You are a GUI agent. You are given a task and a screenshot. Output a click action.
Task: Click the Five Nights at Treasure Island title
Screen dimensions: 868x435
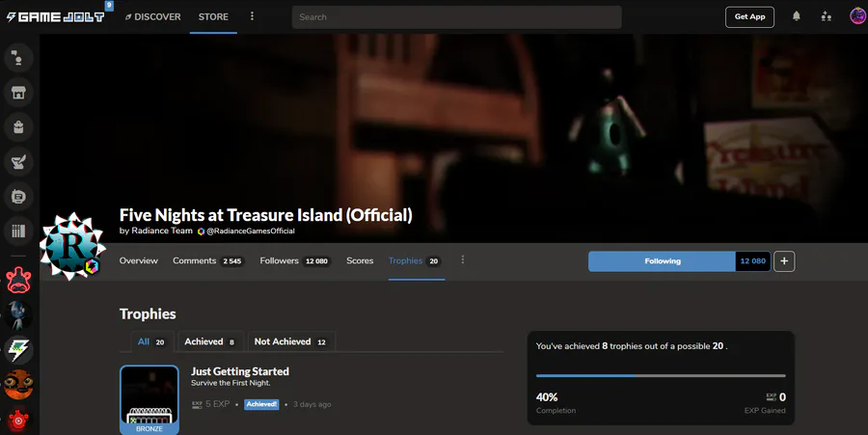click(266, 215)
